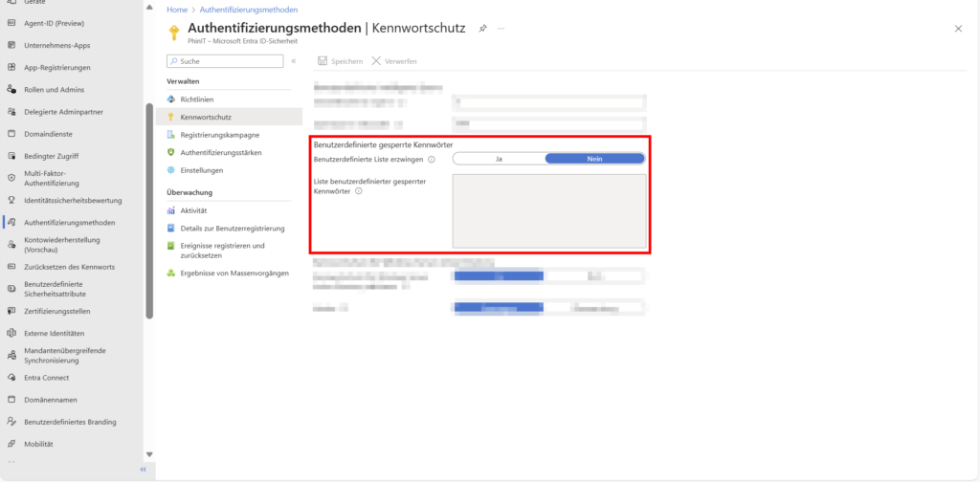Screen dimensions: 980x482
Task: Click the Richtlinien icon in Verwalten
Action: click(172, 99)
